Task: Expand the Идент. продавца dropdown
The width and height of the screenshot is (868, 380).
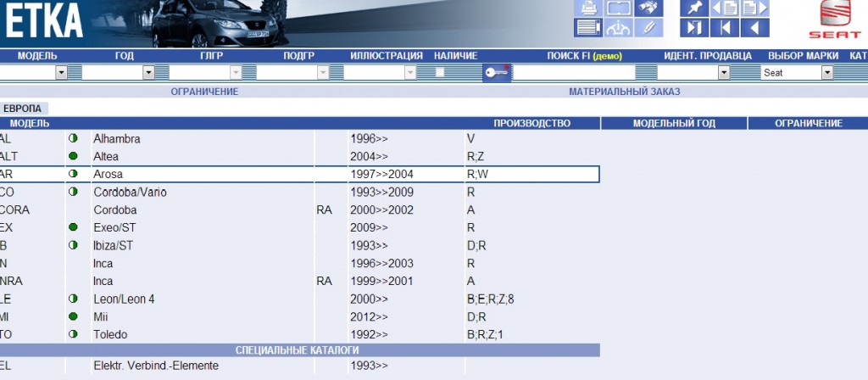Action: [x=723, y=73]
